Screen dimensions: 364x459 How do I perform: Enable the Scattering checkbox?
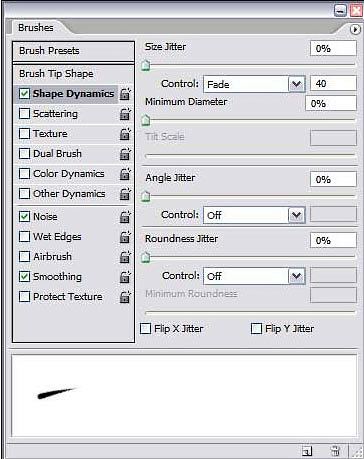[24, 114]
